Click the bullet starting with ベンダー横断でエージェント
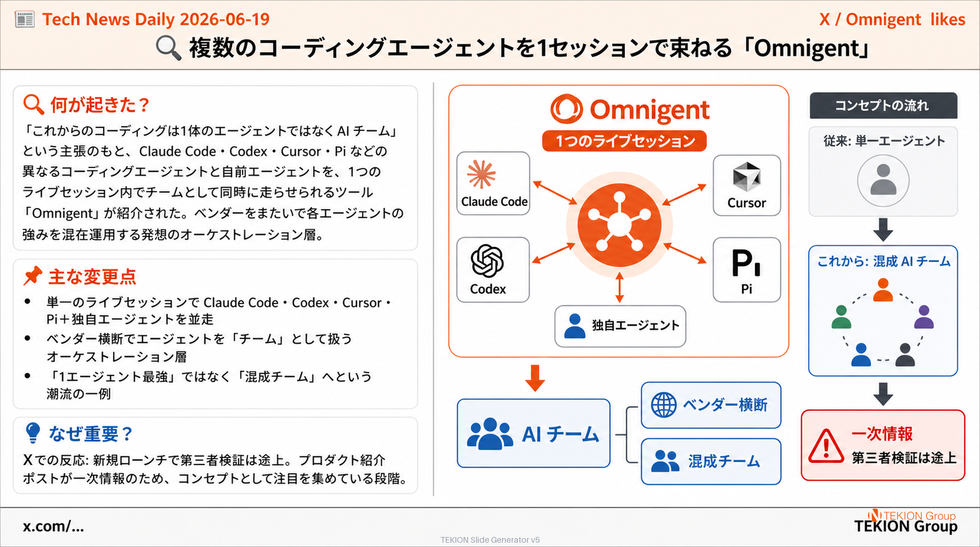 point(199,347)
